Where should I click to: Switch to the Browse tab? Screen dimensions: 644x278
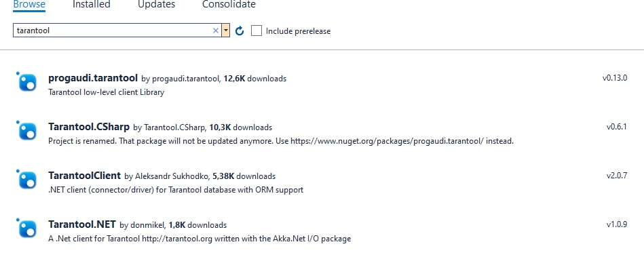pos(29,5)
